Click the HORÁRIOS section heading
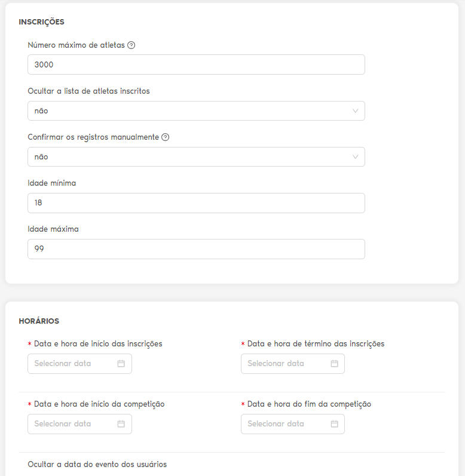Image resolution: width=465 pixels, height=476 pixels. (39, 321)
